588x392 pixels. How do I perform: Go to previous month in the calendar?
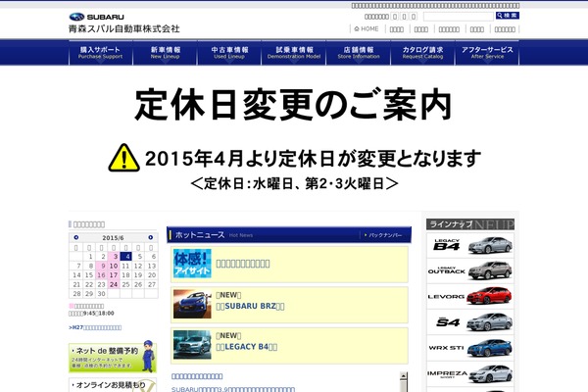click(x=76, y=237)
